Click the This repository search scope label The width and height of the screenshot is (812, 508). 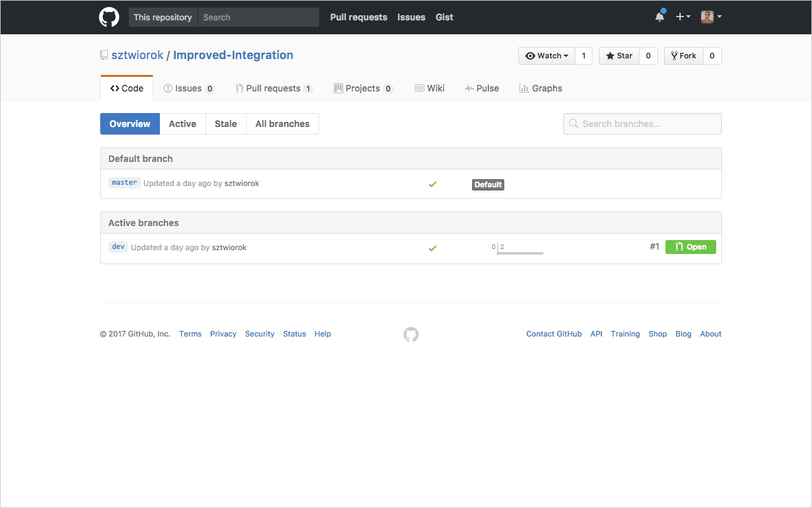tap(163, 17)
